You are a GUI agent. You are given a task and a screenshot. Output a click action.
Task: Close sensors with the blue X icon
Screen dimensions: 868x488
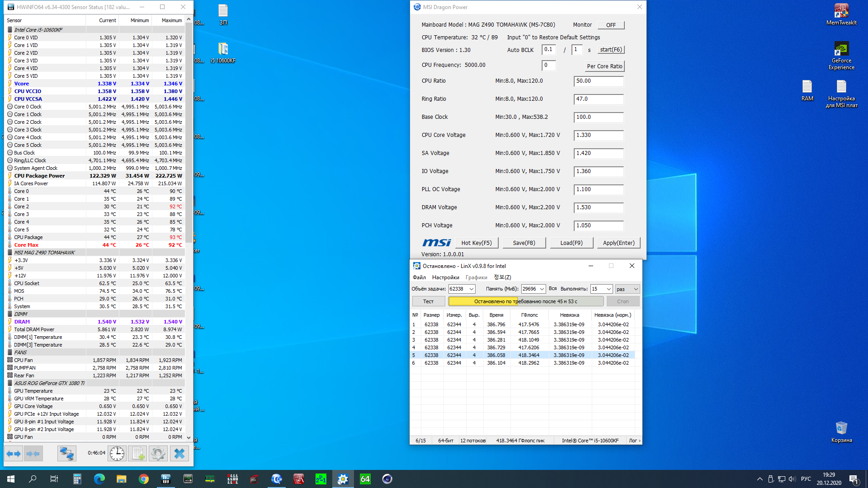pyautogui.click(x=179, y=453)
